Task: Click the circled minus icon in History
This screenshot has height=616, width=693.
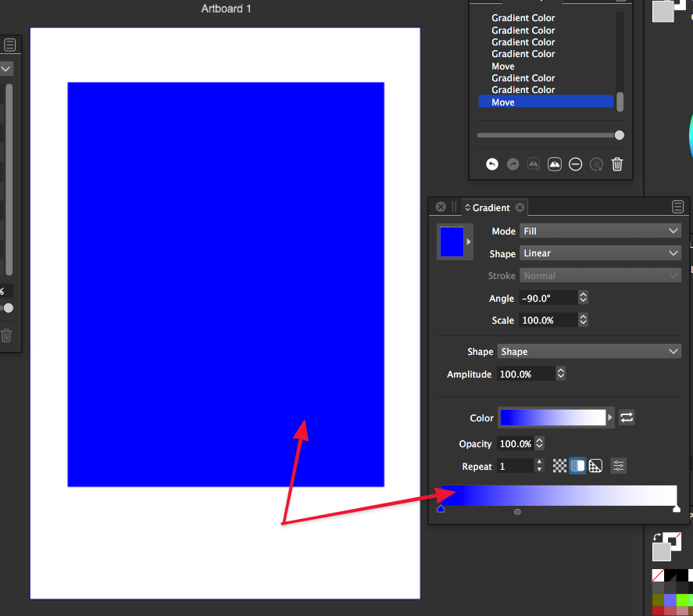Action: tap(576, 164)
